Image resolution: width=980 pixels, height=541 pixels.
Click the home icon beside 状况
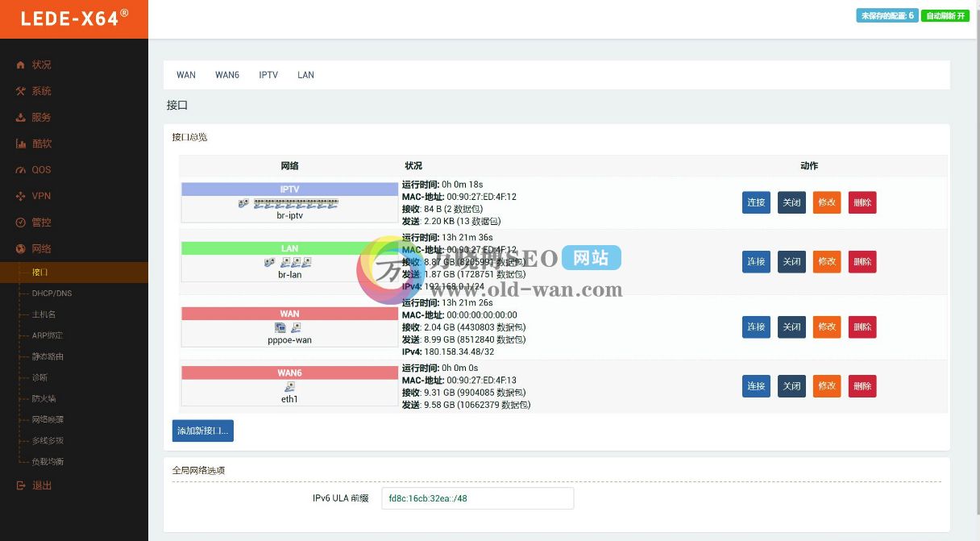[x=21, y=65]
